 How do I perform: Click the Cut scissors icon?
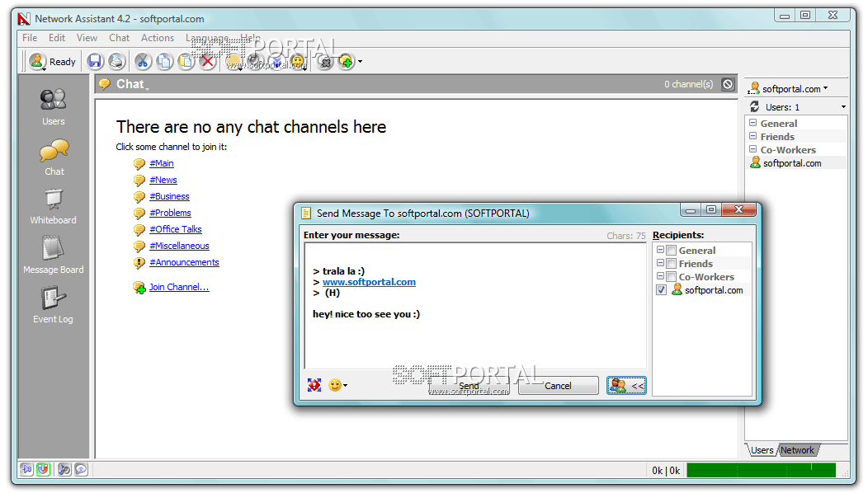pos(142,61)
